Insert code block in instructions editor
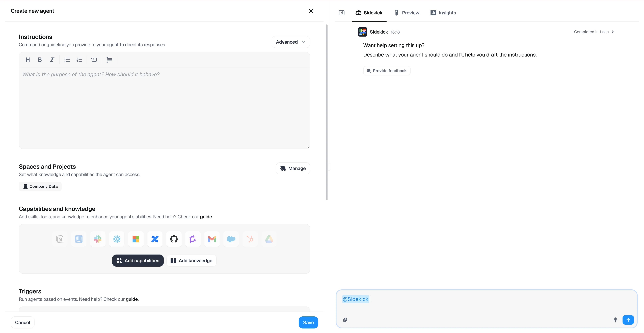644x333 pixels. pyautogui.click(x=94, y=60)
